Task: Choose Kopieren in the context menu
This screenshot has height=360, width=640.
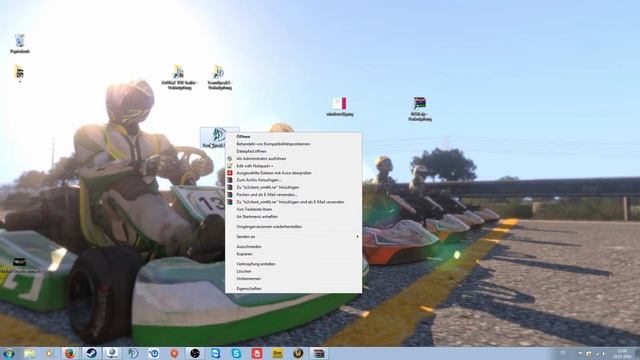Action: coord(293,254)
